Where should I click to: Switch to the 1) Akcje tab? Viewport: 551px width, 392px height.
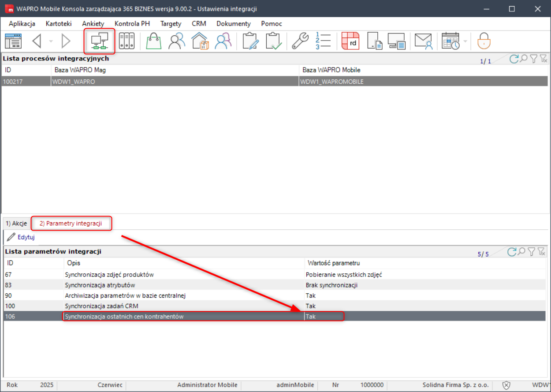[16, 224]
